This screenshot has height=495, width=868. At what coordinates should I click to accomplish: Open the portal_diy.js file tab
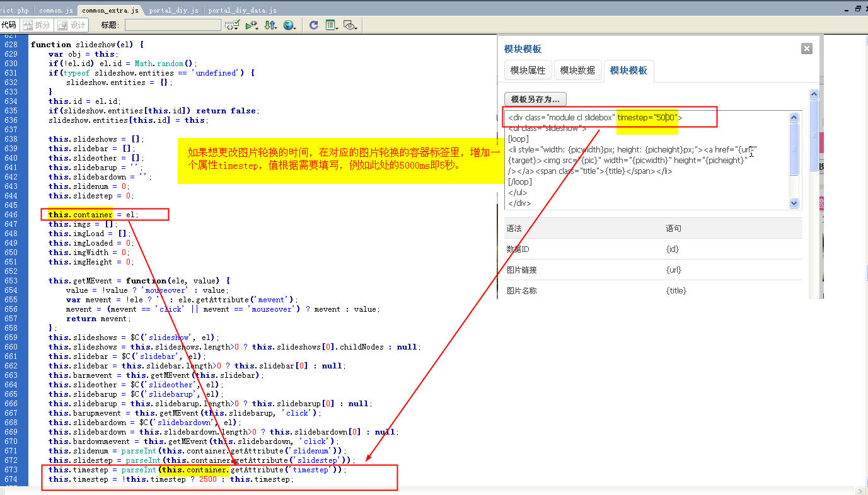[174, 11]
